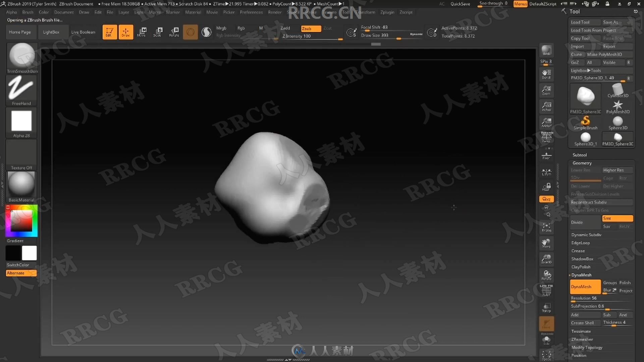This screenshot has width=644, height=362.
Task: Open the Alpha menu
Action: tap(11, 12)
